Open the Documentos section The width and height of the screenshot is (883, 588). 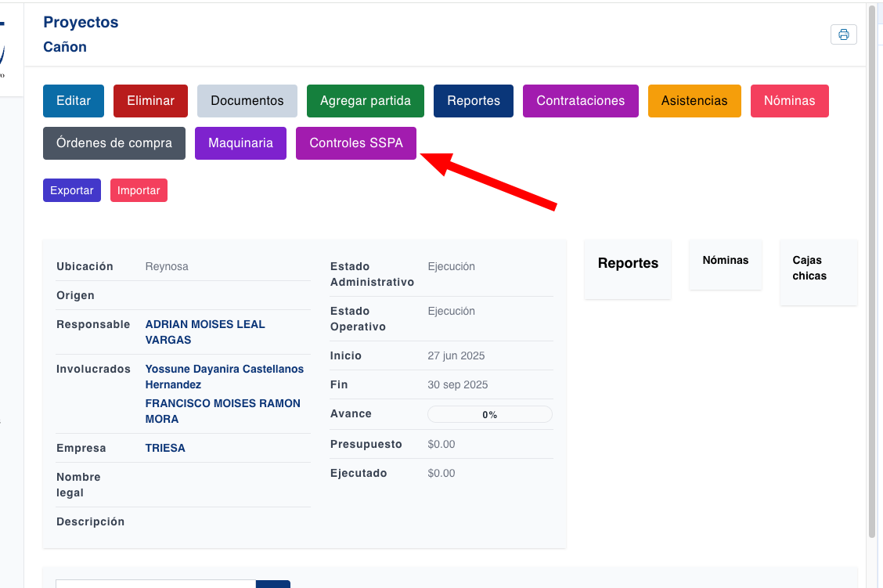click(247, 100)
